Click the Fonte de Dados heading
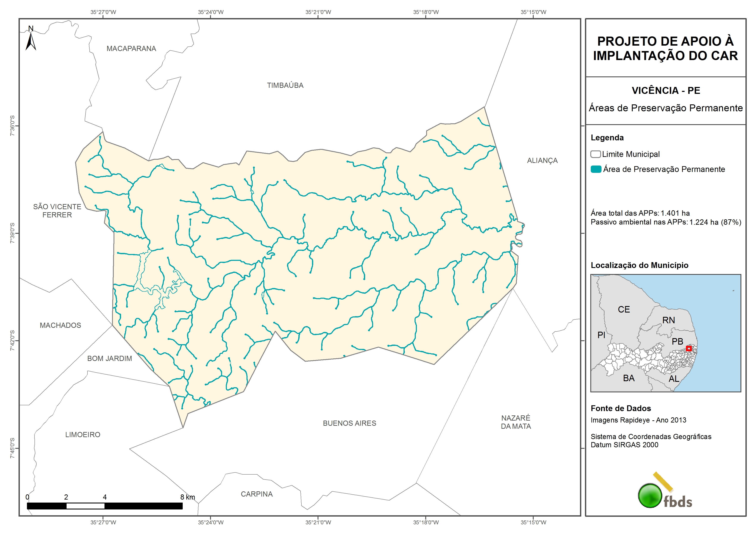This screenshot has width=756, height=534. [x=621, y=408]
